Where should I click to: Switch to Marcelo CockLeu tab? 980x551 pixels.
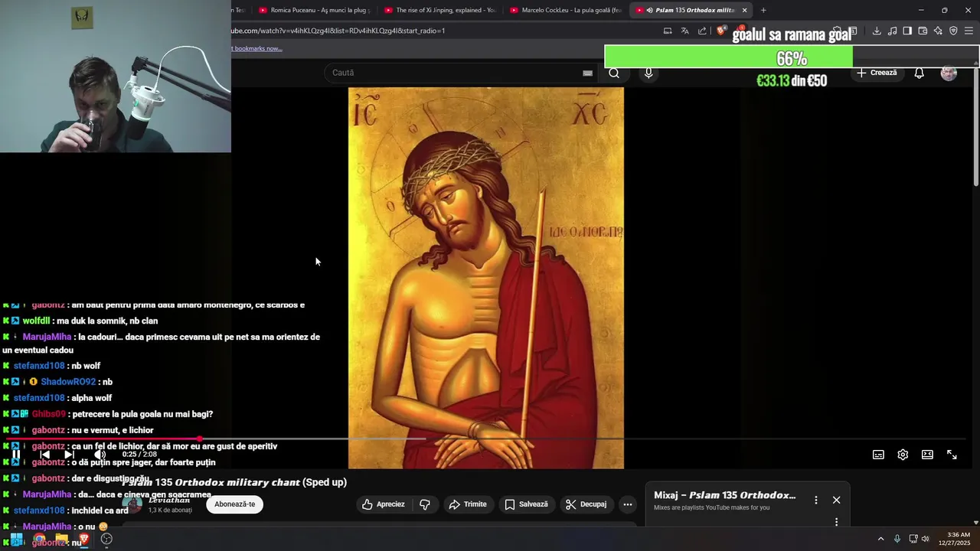564,10
